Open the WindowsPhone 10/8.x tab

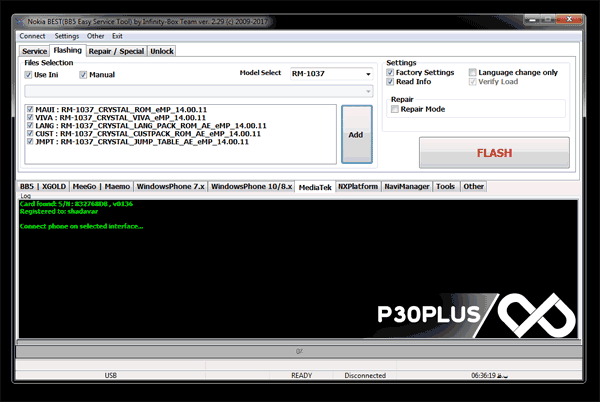[251, 187]
